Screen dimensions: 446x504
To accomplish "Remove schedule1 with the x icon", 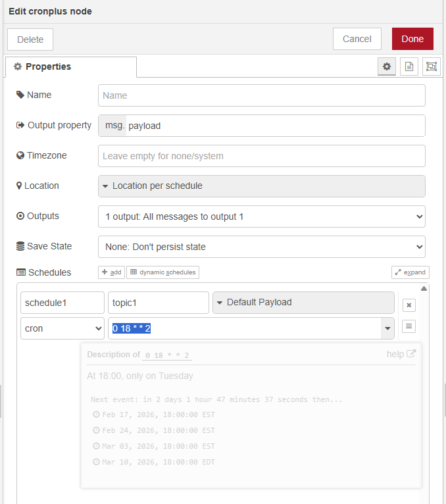I will click(x=409, y=305).
